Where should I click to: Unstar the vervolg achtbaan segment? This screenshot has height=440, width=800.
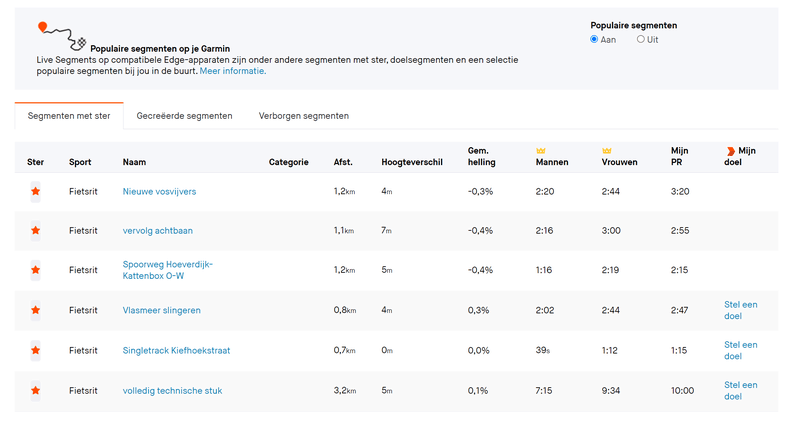click(36, 231)
